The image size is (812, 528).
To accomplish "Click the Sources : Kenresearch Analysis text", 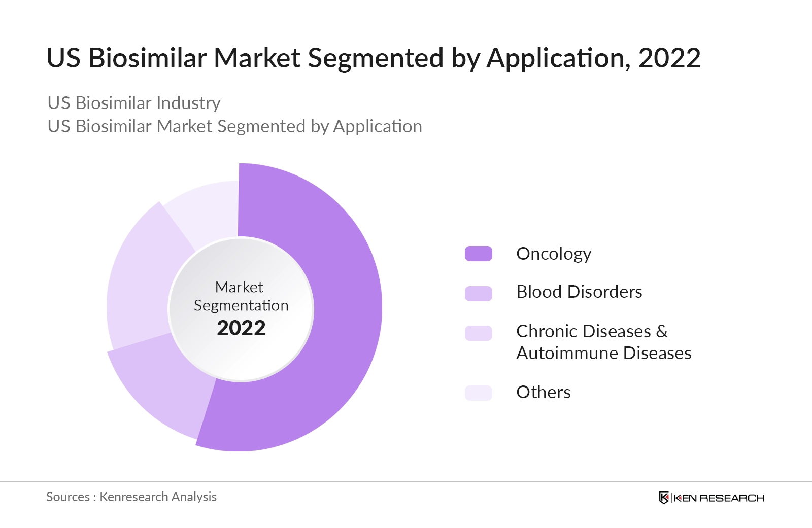I will (131, 497).
